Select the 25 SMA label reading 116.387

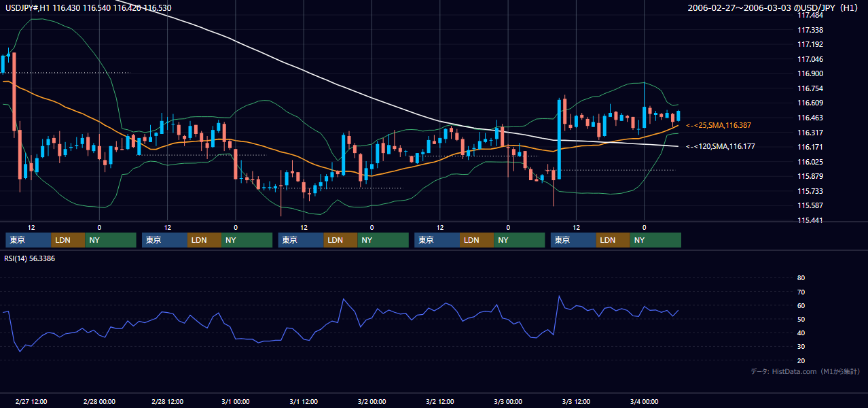(719, 125)
